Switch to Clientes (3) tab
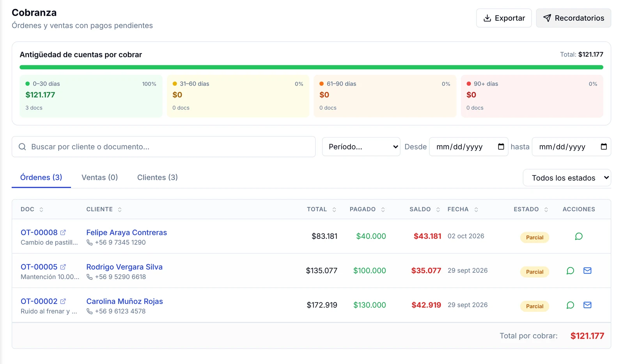 coord(158,177)
